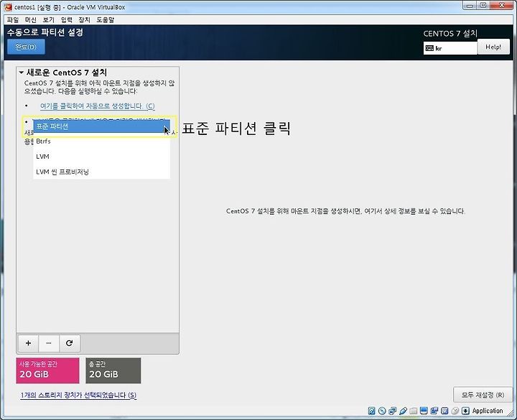
Task: Click link to auto-create mount points (C)
Action: [97, 106]
